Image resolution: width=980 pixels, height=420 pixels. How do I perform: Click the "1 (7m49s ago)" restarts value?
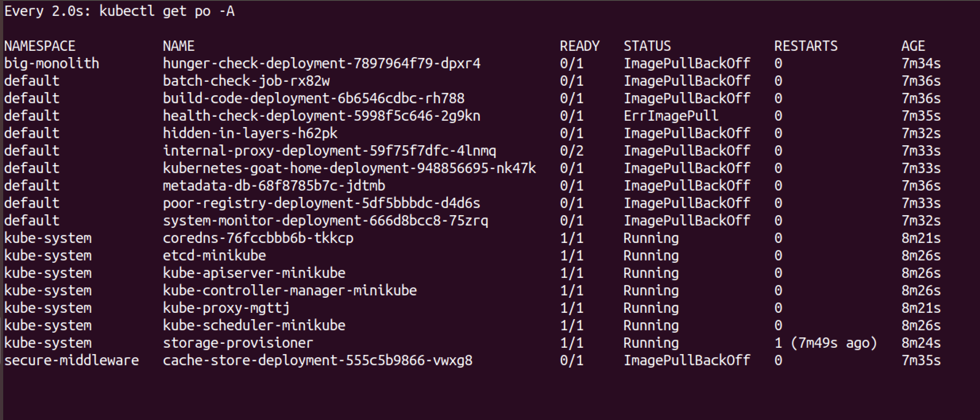(x=826, y=343)
